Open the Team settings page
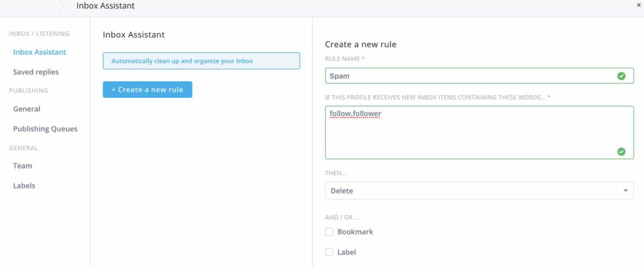This screenshot has width=644, height=267. 23,166
